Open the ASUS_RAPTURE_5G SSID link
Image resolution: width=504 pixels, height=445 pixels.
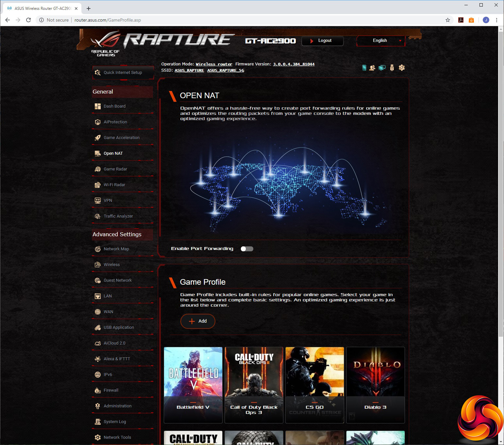coord(226,70)
